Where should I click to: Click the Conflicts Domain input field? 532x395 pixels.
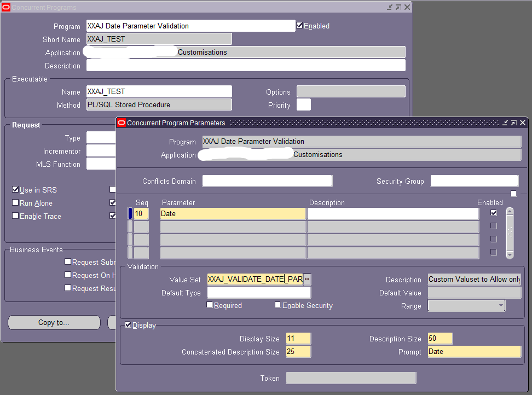(268, 181)
